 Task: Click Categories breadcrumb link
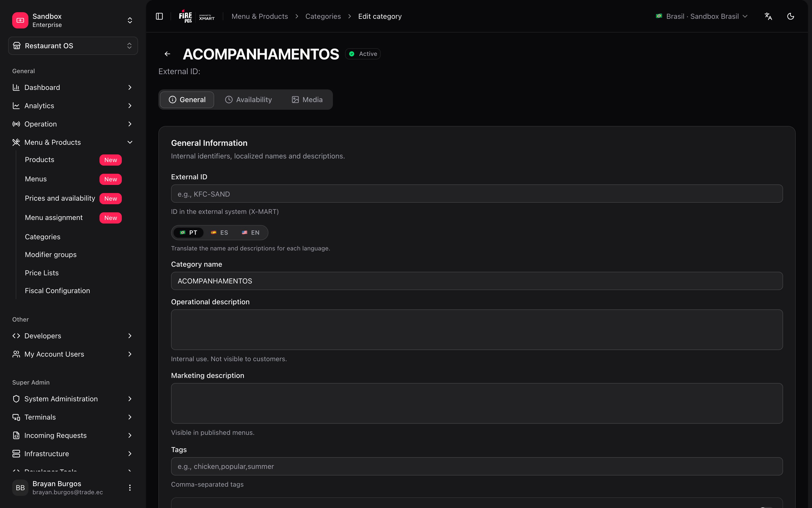[323, 16]
